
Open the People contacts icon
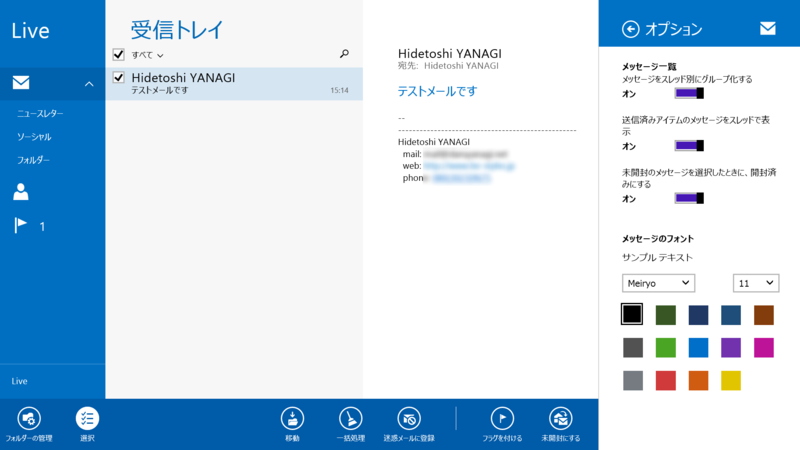click(x=20, y=192)
